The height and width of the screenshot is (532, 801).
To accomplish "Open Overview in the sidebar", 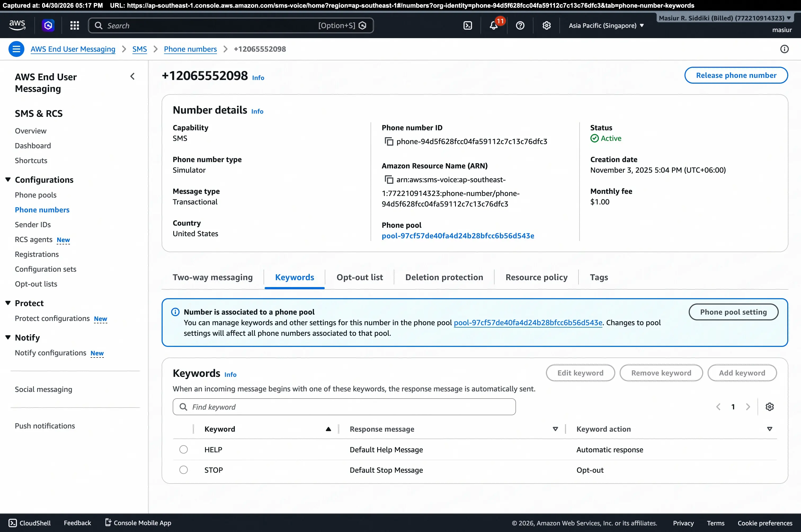I will [x=30, y=131].
